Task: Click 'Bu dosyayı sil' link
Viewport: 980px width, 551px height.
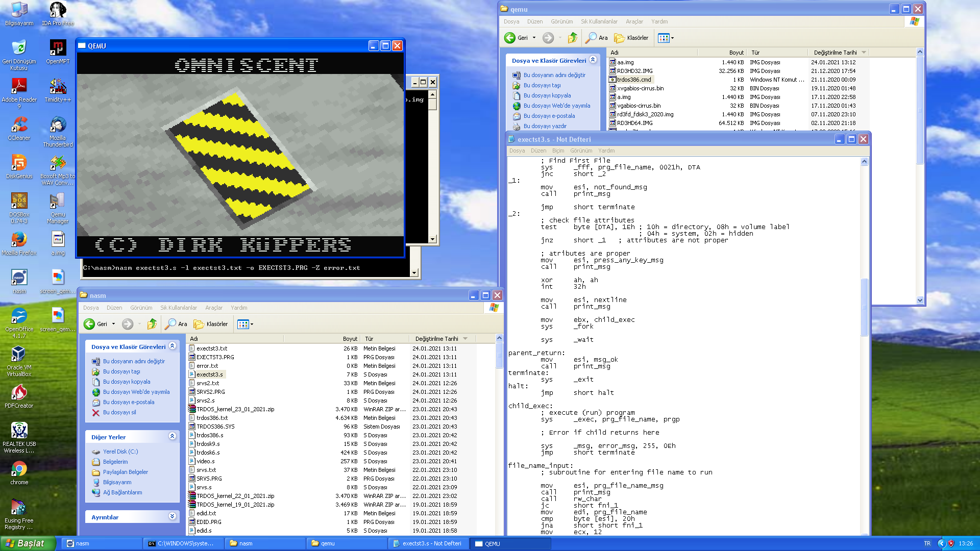Action: 119,412
